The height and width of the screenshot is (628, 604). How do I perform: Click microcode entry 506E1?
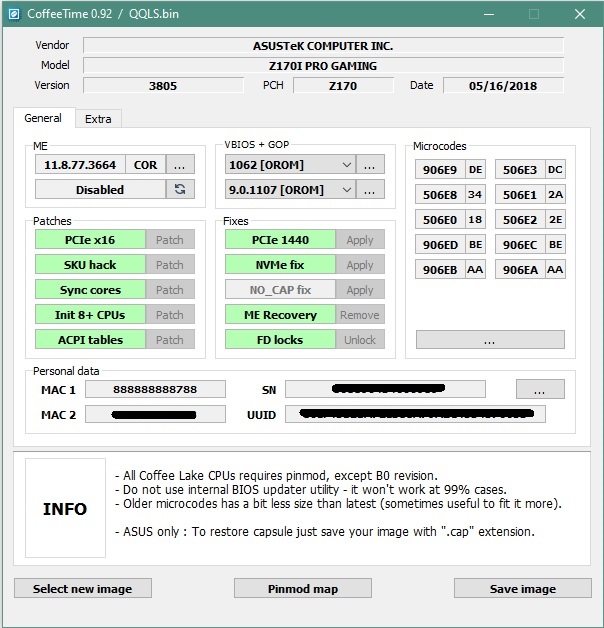(520, 195)
